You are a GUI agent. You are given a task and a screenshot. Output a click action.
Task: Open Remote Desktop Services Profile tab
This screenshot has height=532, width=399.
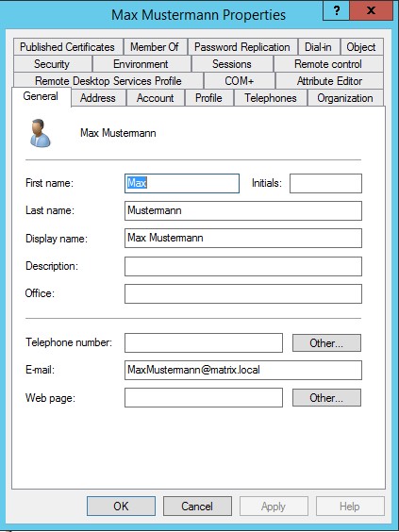108,81
